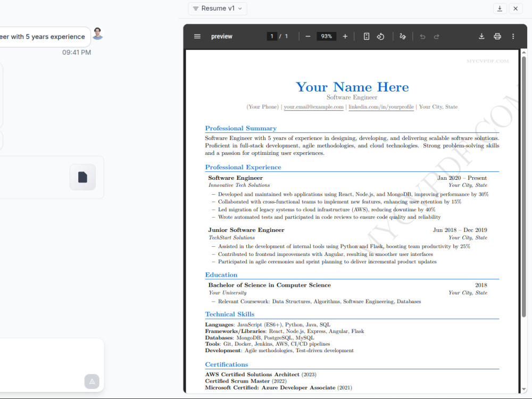Click the 'Education' section heading
Screen dimensions: 532x399
pos(221,275)
